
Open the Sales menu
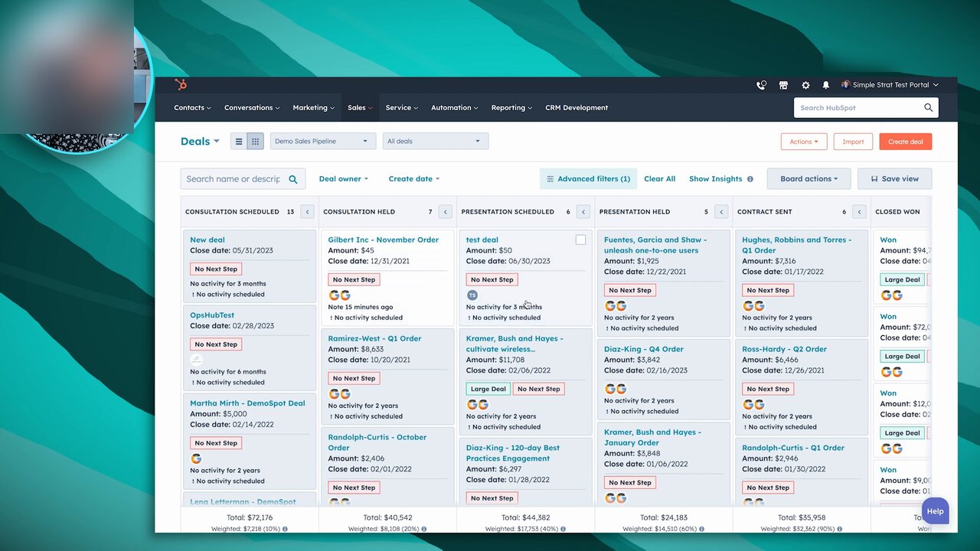360,108
